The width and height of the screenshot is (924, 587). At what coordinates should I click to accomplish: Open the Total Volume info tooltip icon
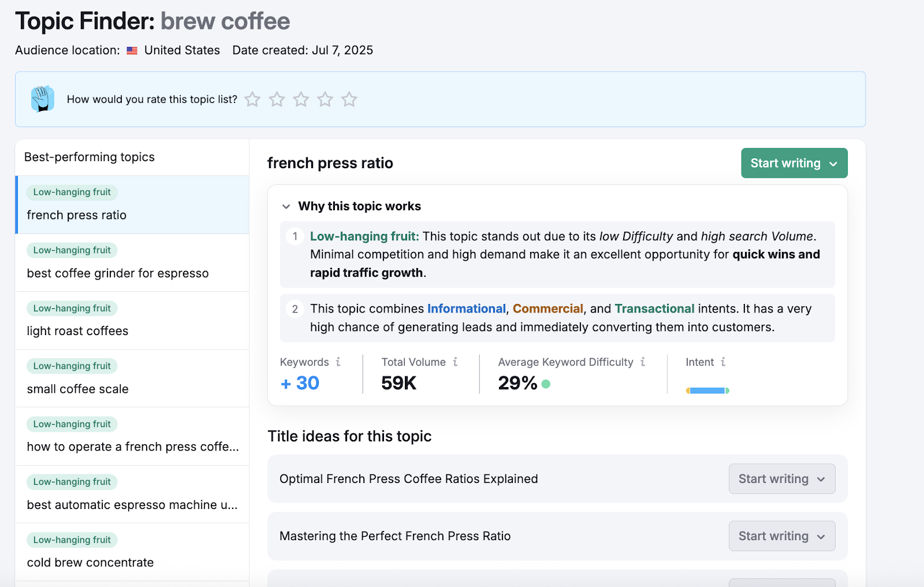(455, 362)
